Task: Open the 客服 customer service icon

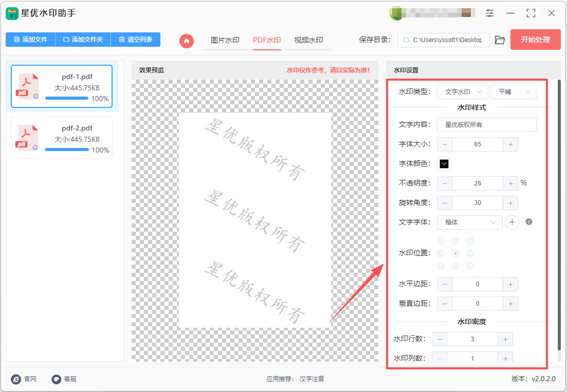Action: click(x=57, y=379)
